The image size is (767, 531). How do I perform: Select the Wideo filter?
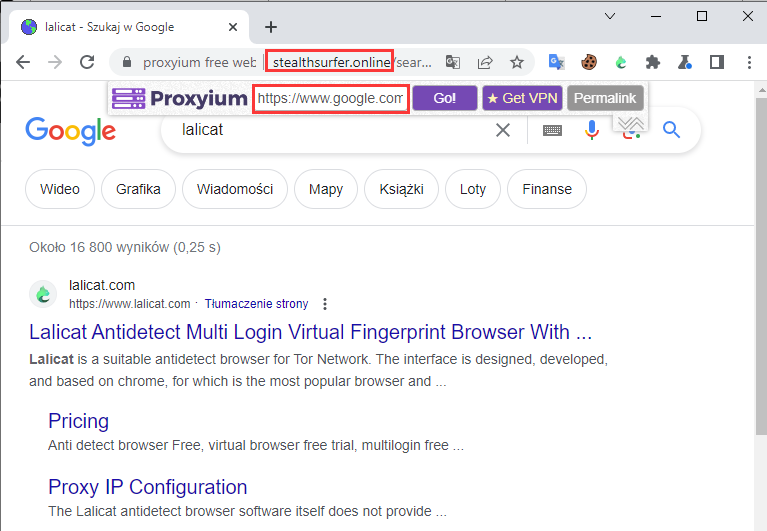(x=60, y=189)
